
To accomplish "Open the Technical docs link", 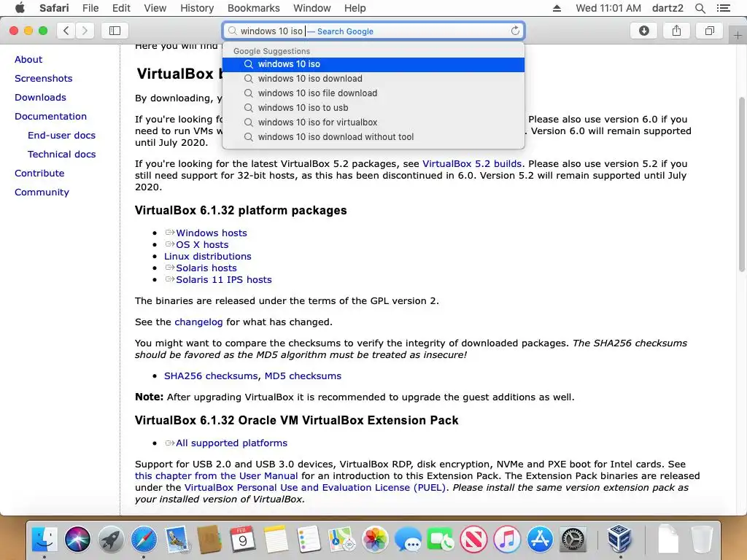I will [x=61, y=155].
